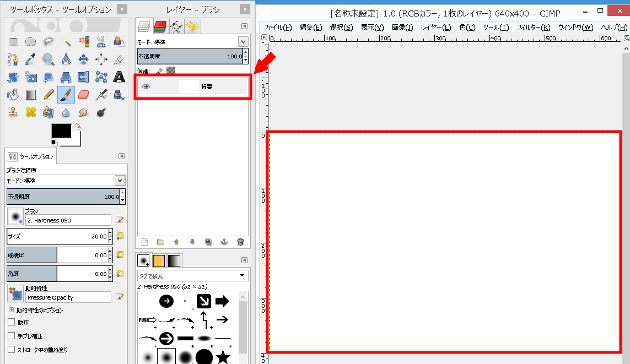The height and width of the screenshot is (364, 630).
Task: Create a new layer group folder
Action: coord(160,242)
